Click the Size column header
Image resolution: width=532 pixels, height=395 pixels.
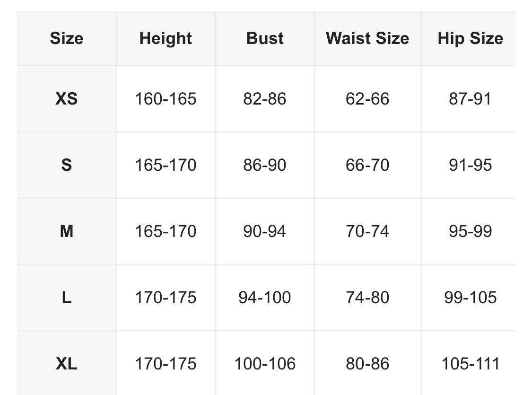(67, 38)
